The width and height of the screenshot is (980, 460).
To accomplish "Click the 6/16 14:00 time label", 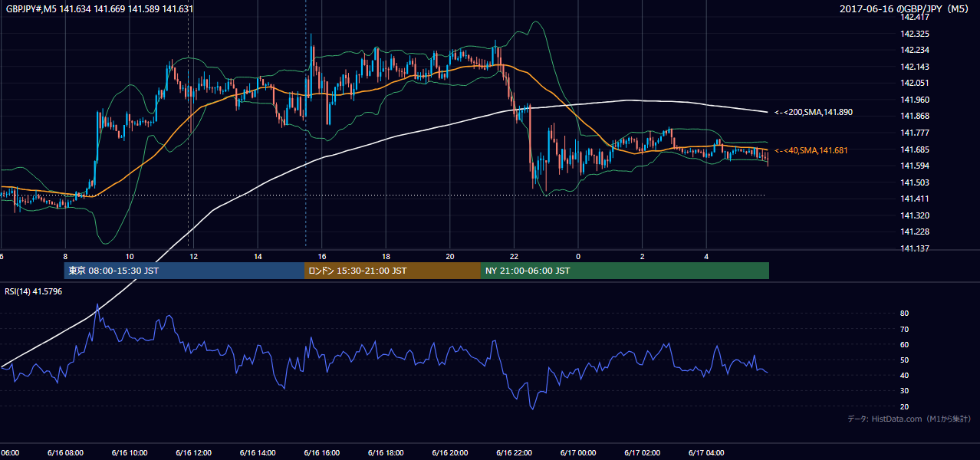I will (x=258, y=453).
